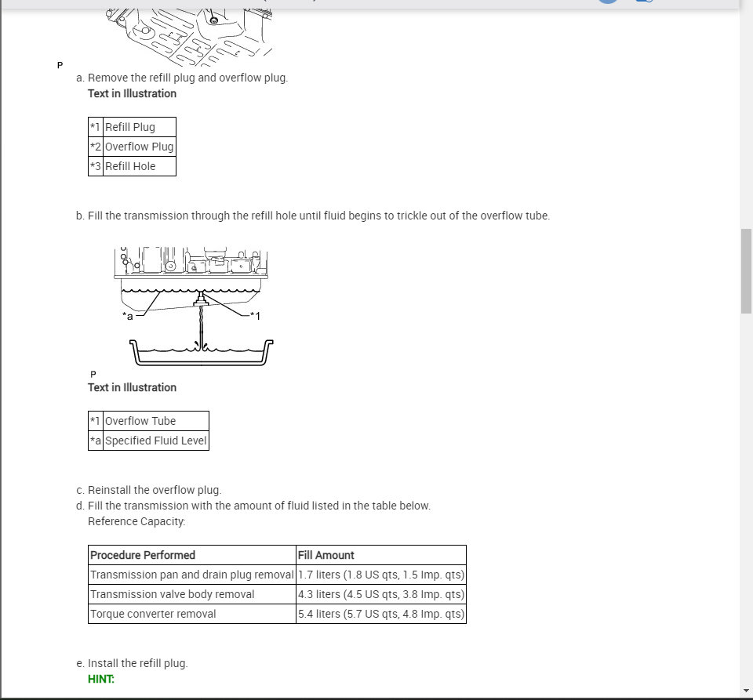Viewport: 753px width, 700px height.
Task: Click the Procedure Performed column header
Action: tap(192, 555)
